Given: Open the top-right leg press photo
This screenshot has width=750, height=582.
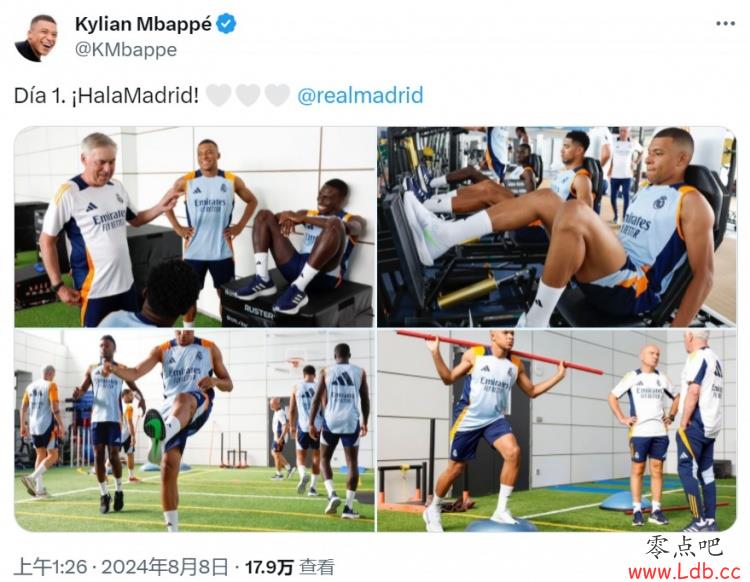Looking at the screenshot, I should point(556,227).
